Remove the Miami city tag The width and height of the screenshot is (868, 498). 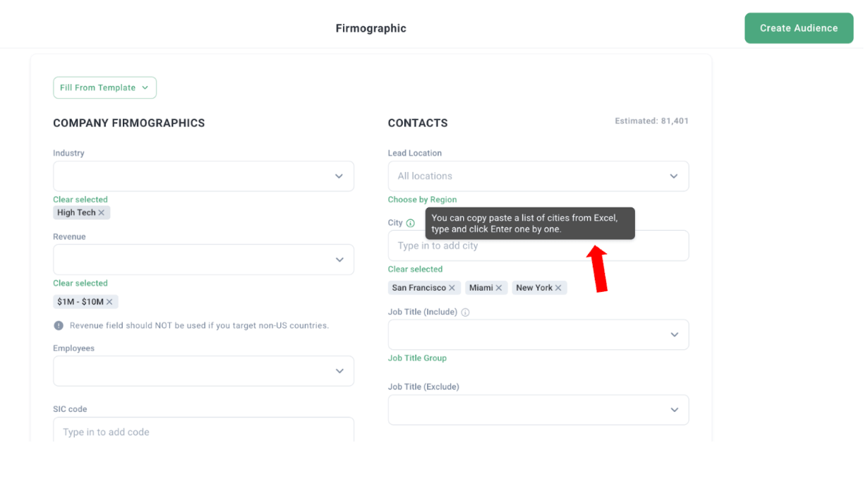pos(499,288)
